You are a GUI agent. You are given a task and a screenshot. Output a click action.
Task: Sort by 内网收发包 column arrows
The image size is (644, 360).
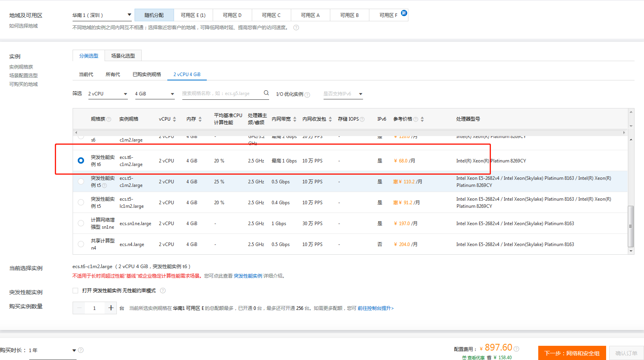tap(330, 119)
